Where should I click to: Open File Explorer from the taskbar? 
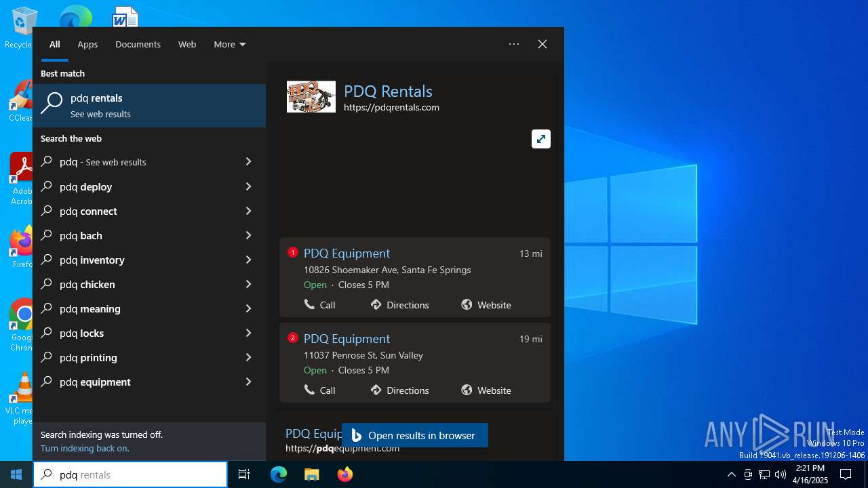pos(311,474)
